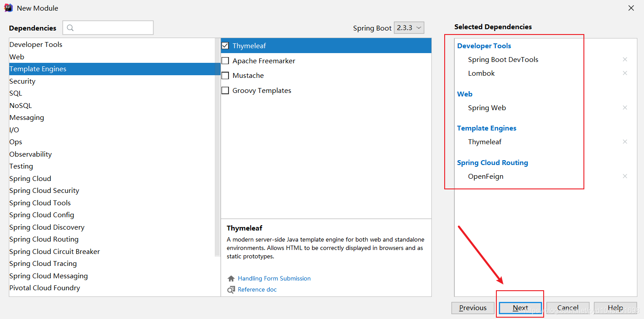Click the Developer Tools selected group header
Image resolution: width=644 pixels, height=319 pixels.
(484, 46)
